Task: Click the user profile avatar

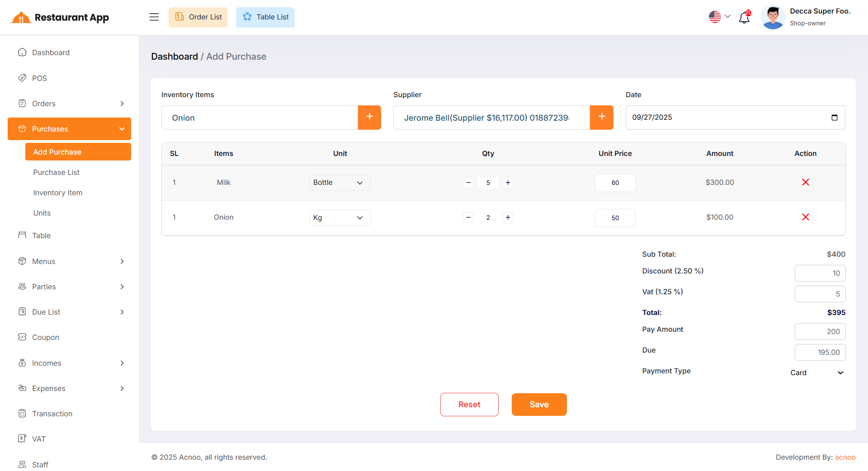Action: coord(773,18)
